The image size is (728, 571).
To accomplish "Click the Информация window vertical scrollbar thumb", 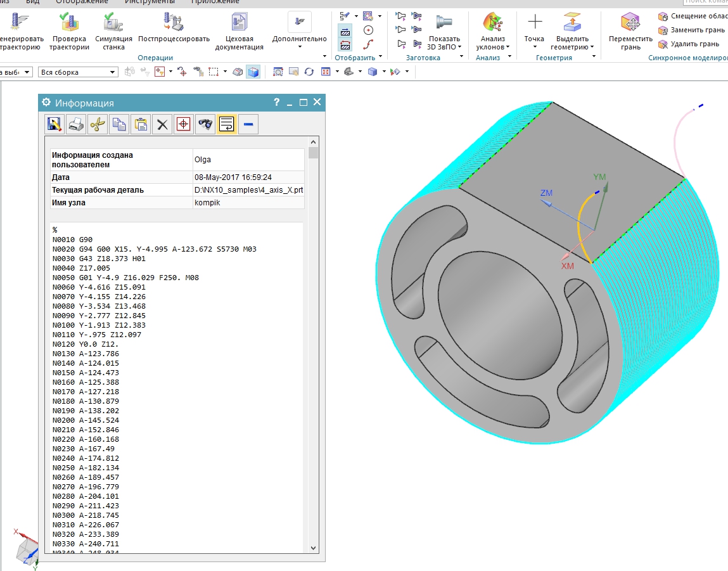I will (x=313, y=153).
